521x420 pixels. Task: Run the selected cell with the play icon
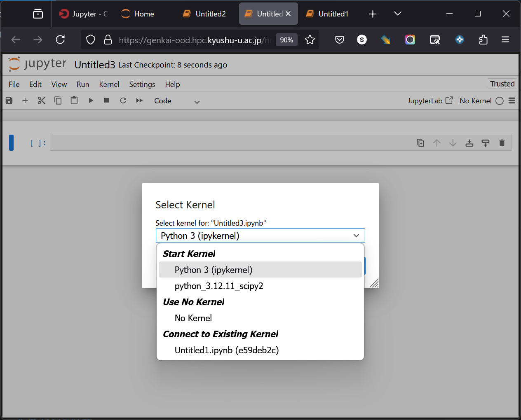(x=91, y=100)
